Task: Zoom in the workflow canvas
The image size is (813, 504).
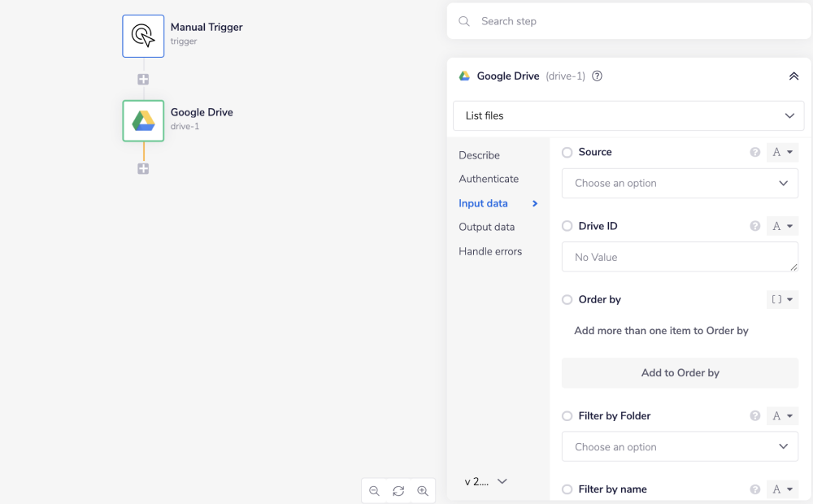Action: pos(423,491)
